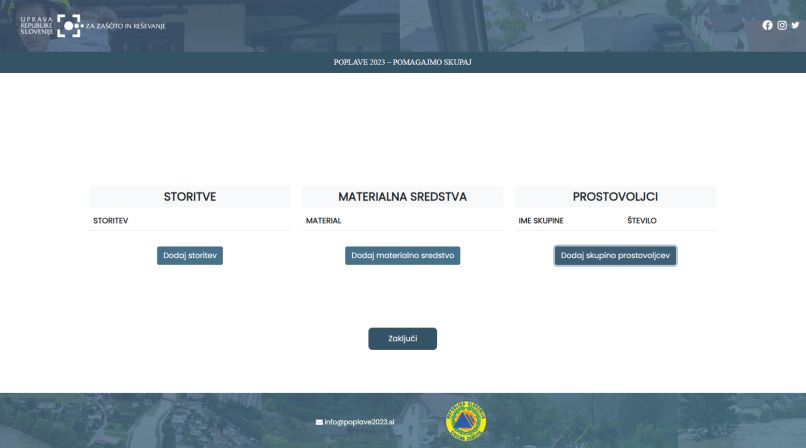806x448 pixels.
Task: Click the IME SKUPINE column header
Action: click(x=541, y=220)
